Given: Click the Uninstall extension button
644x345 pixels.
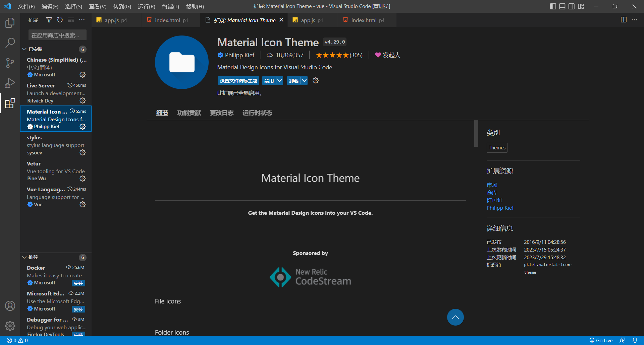Looking at the screenshot, I should click(294, 80).
